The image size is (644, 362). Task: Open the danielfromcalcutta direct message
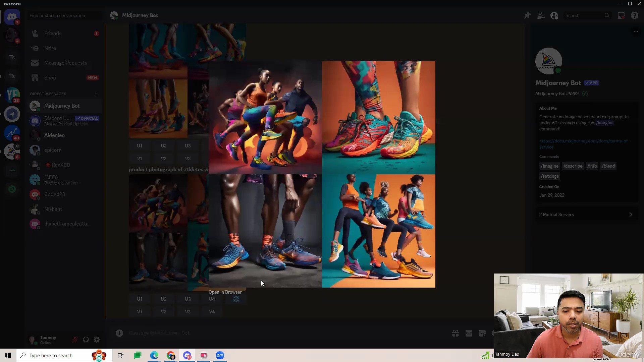point(64,224)
